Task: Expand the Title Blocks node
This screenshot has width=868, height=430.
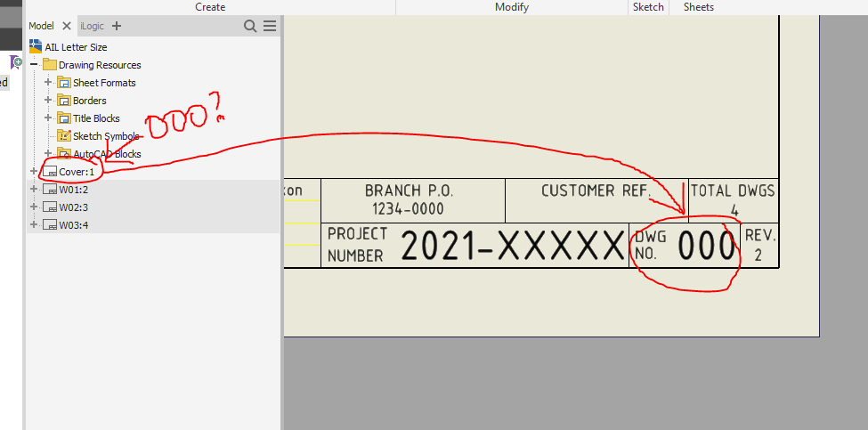Action: (49, 118)
